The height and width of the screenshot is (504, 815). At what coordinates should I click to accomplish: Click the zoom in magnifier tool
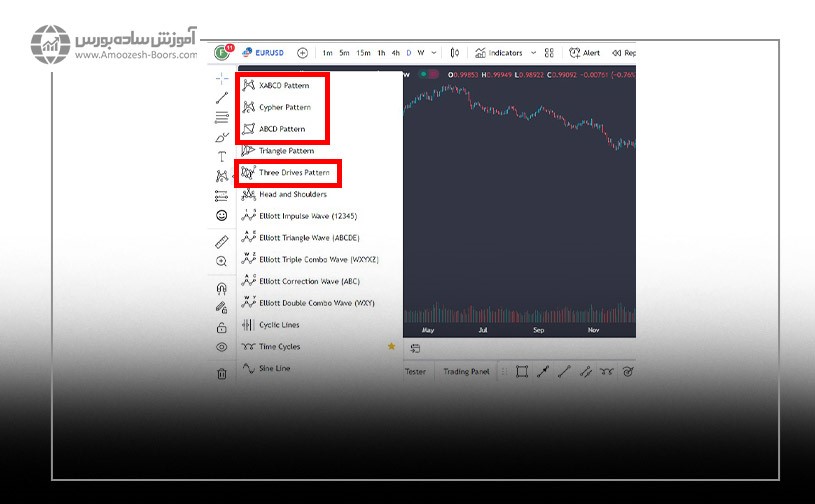coord(221,261)
